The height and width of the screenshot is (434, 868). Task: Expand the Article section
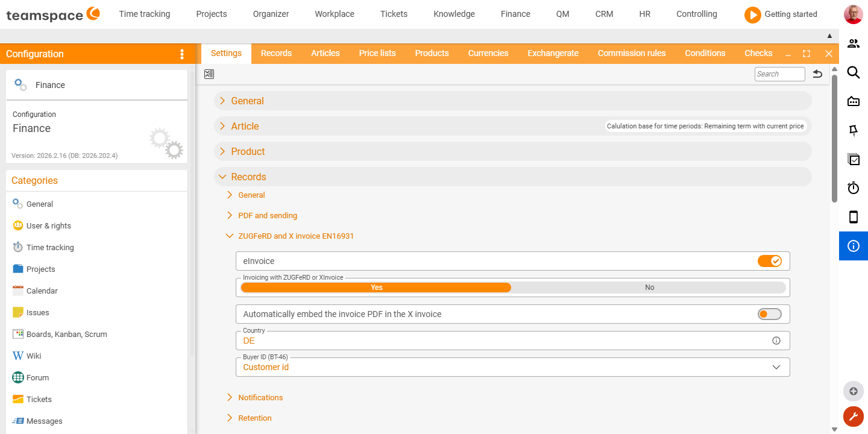512,126
